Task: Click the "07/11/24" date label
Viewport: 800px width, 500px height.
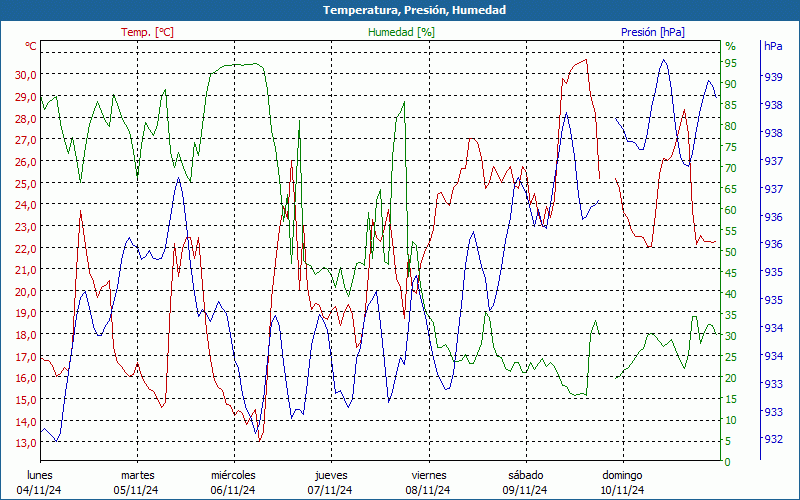Action: 330,490
